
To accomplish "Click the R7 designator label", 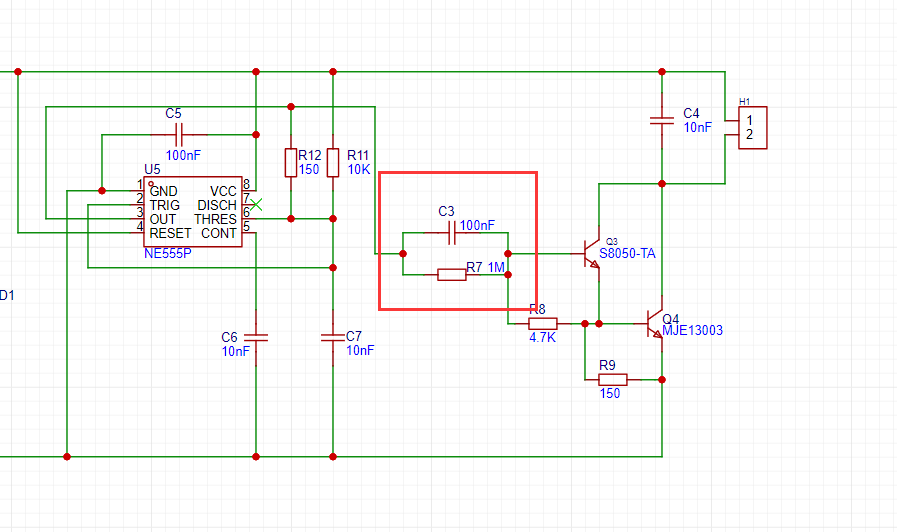I will (x=474, y=267).
